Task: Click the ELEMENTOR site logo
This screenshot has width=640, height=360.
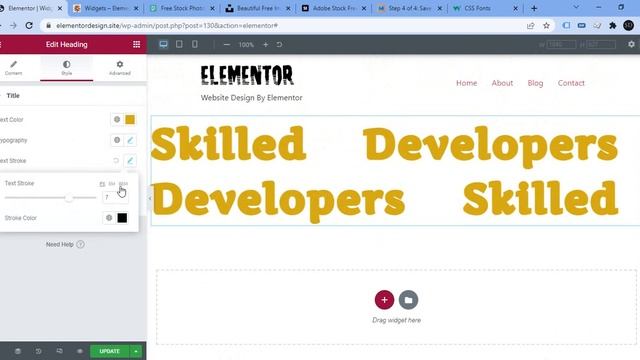Action: click(x=247, y=75)
